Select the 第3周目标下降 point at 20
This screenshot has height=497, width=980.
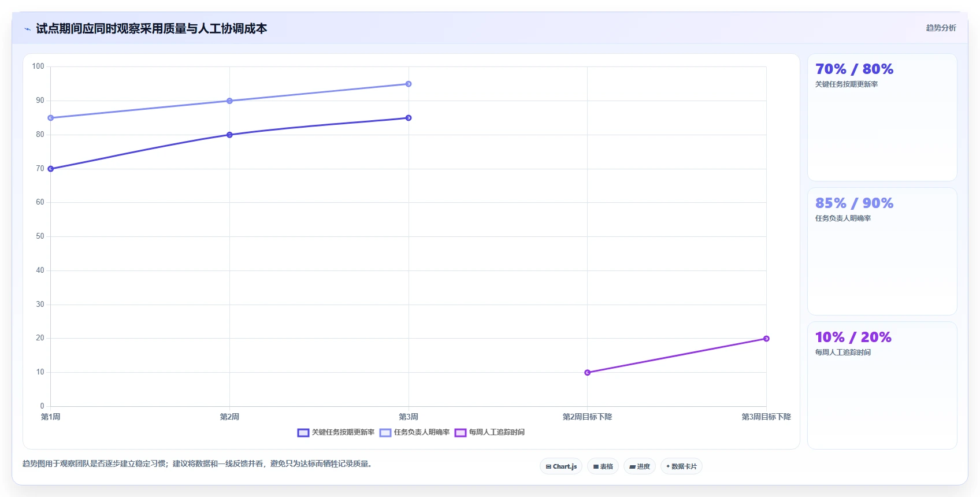766,339
